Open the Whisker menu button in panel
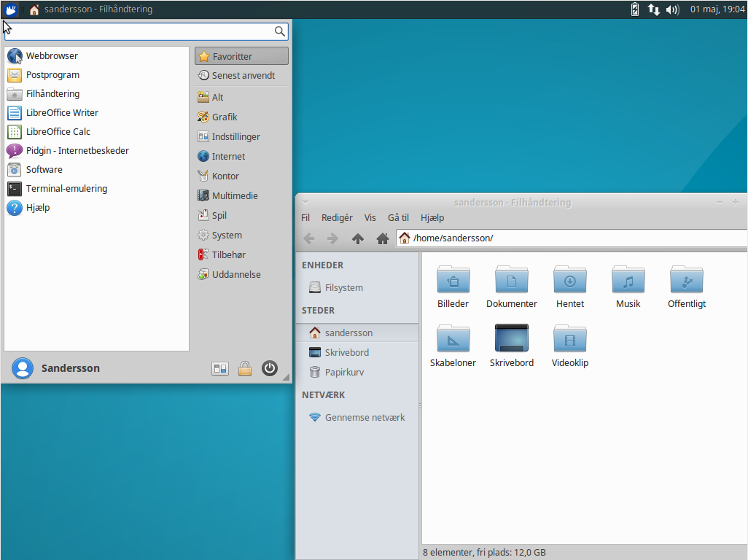The width and height of the screenshot is (748, 560). point(10,9)
